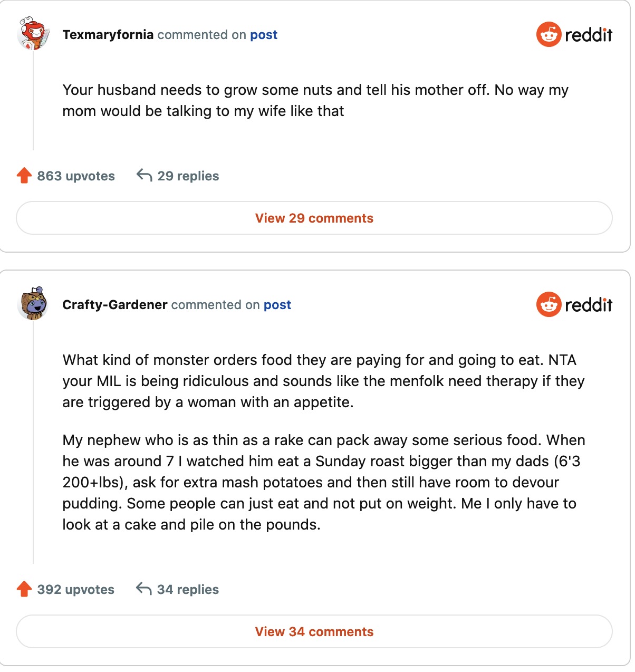
Task: Select the 34 replies label
Action: (x=188, y=590)
